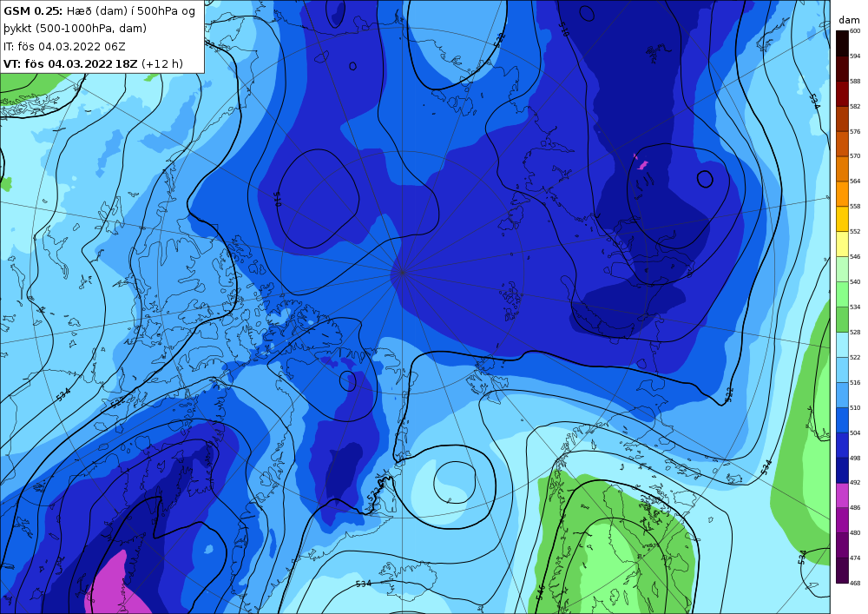Click the legend value "540"
The width and height of the screenshot is (868, 614).
(855, 281)
